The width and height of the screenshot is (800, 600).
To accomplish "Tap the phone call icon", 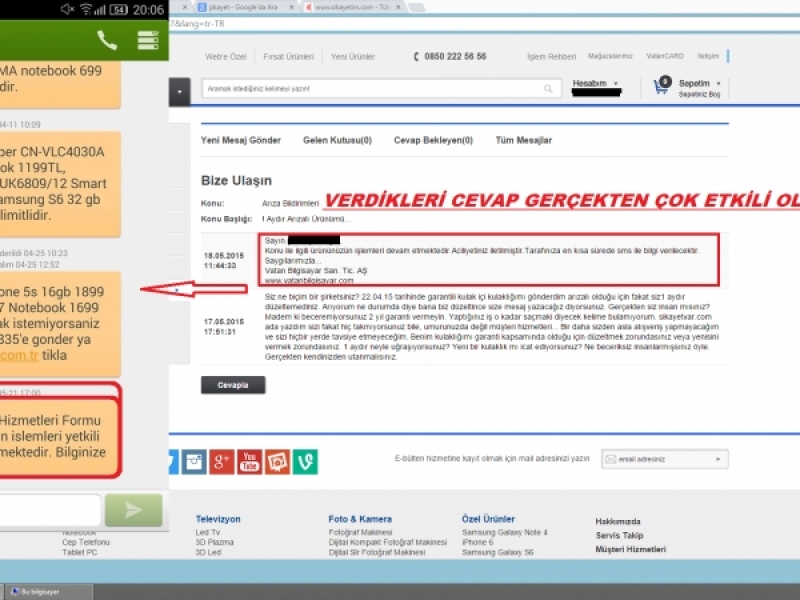I will (x=107, y=40).
